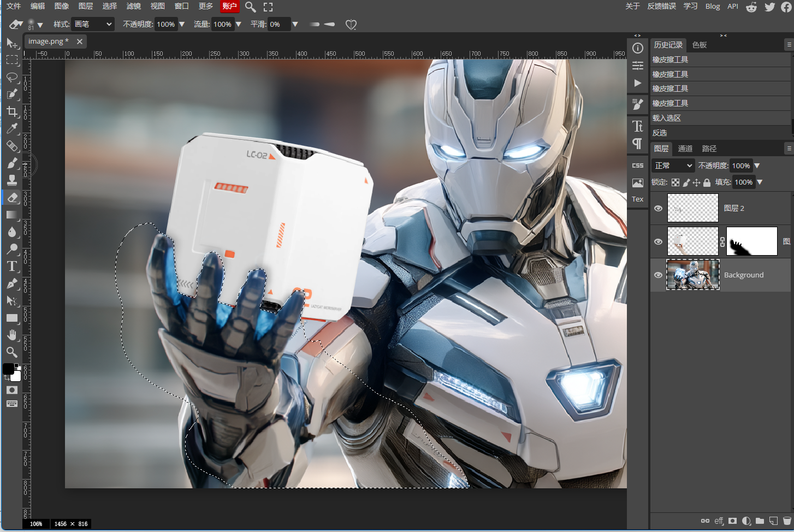Hide the Background layer eye
This screenshot has height=532, width=794.
click(x=658, y=275)
